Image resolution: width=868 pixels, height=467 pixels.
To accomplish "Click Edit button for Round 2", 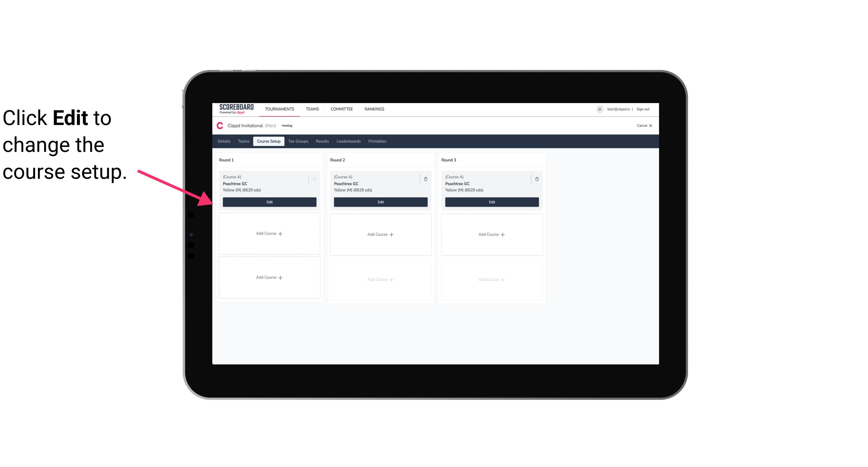I will (x=380, y=202).
